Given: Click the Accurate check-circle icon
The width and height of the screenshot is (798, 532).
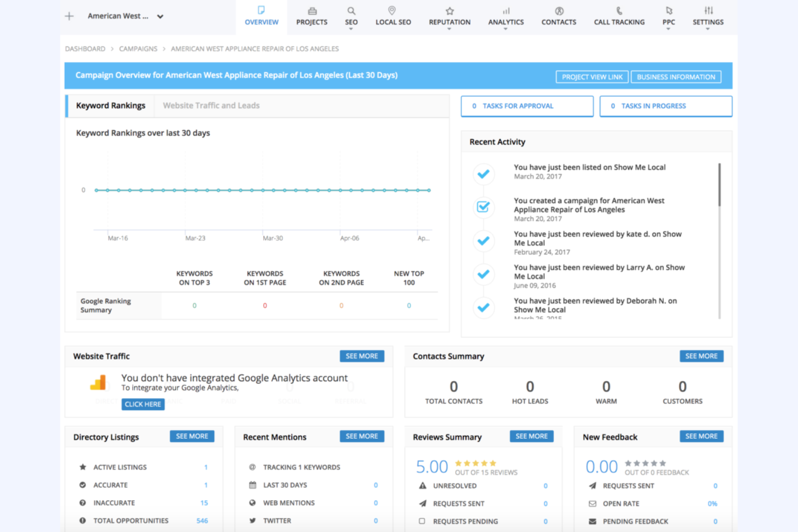Looking at the screenshot, I should coord(82,485).
